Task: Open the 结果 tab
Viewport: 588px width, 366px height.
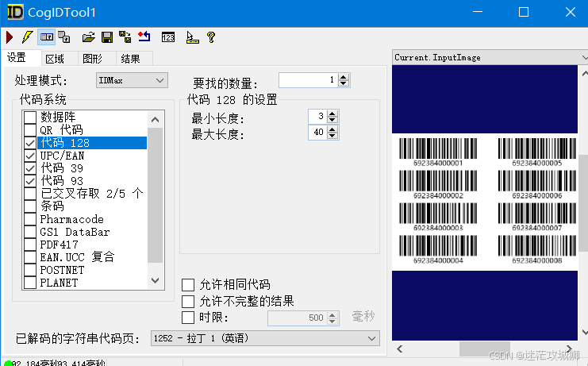Action: [x=130, y=59]
